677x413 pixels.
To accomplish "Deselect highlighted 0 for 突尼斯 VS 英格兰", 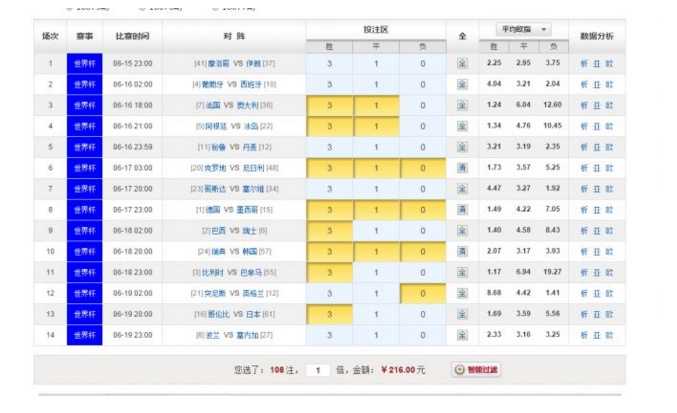I will [423, 293].
